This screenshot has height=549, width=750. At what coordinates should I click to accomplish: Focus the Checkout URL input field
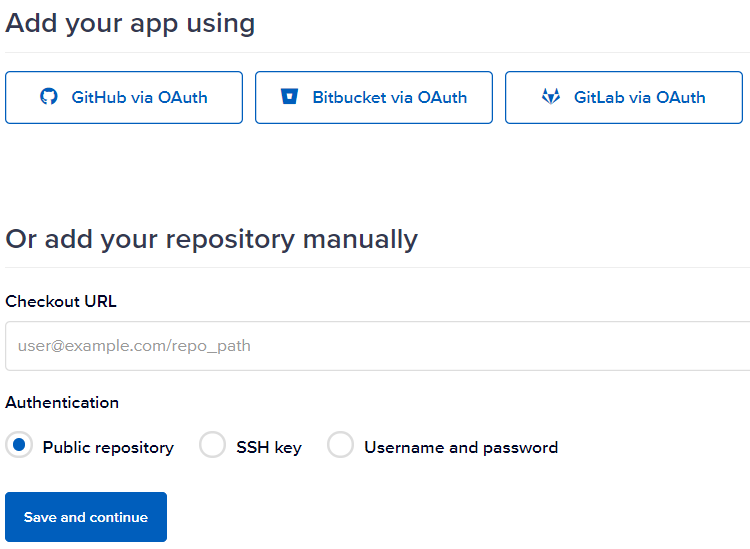point(377,346)
